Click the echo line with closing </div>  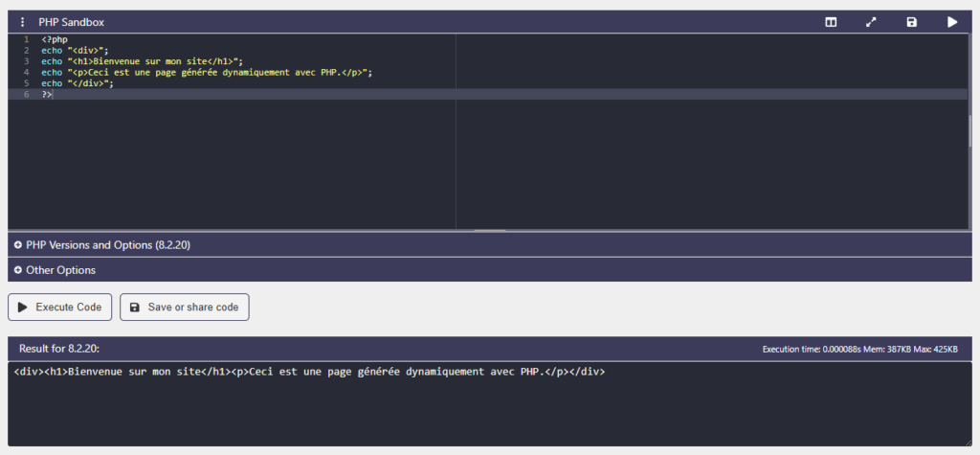(78, 83)
